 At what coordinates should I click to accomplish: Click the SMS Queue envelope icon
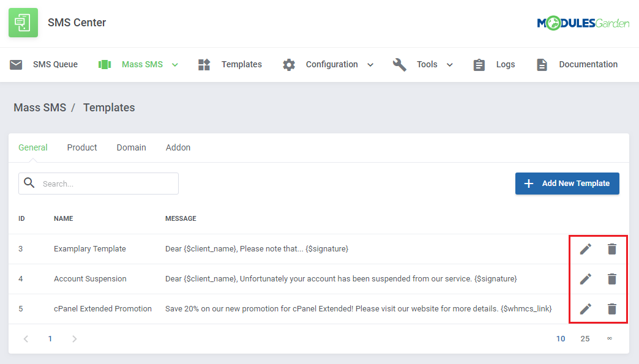16,64
